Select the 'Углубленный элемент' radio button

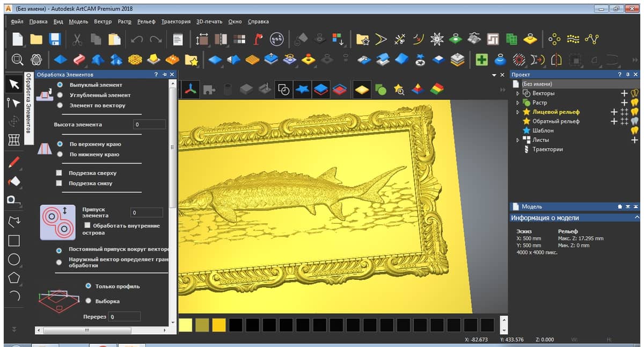click(x=60, y=95)
